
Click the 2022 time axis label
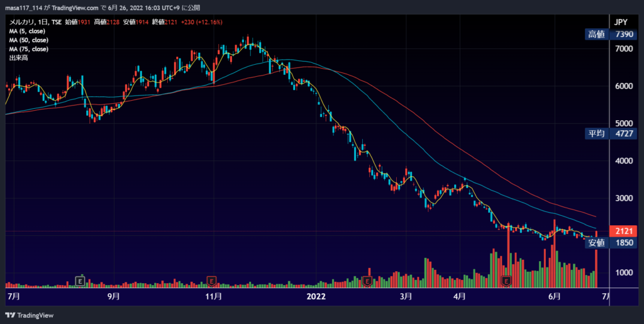click(316, 296)
